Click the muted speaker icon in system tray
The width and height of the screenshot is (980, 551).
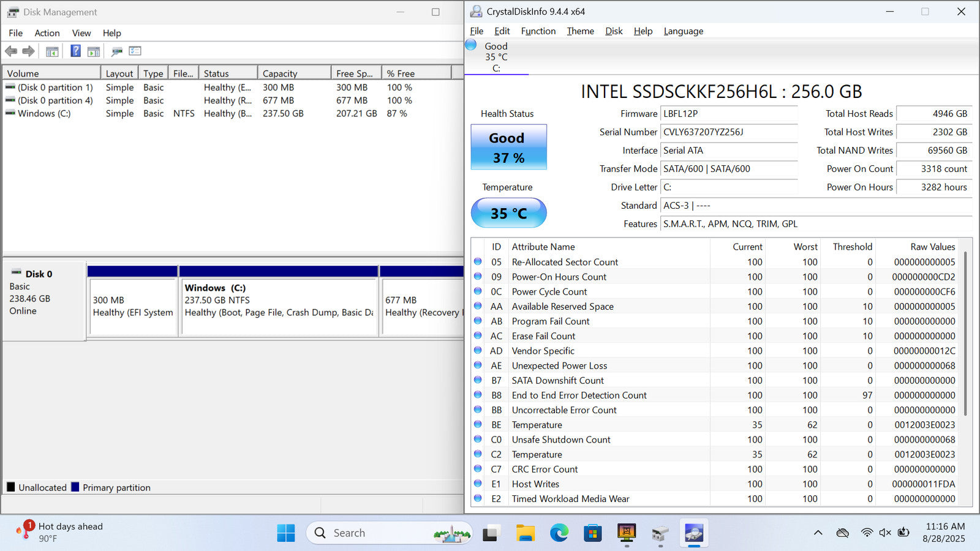pyautogui.click(x=885, y=533)
